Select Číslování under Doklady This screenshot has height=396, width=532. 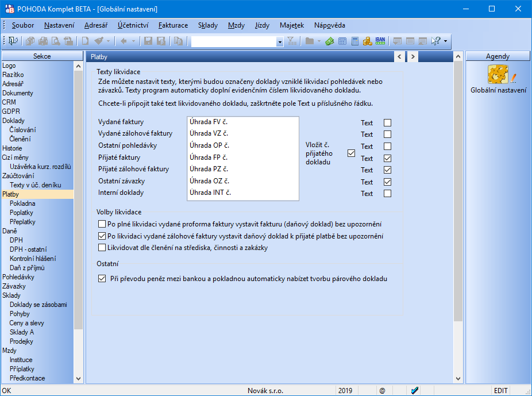pos(22,130)
